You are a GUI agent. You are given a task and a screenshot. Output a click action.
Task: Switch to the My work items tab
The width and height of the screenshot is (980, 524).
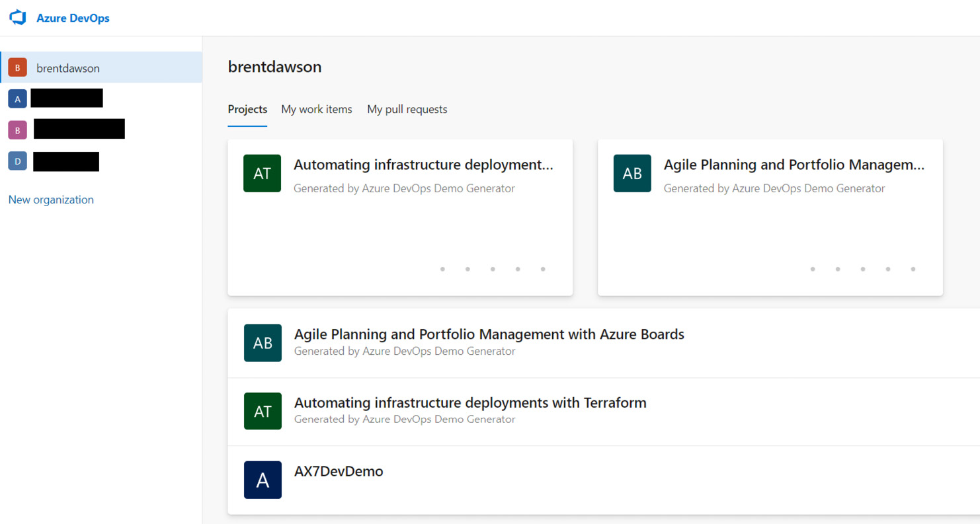point(317,109)
